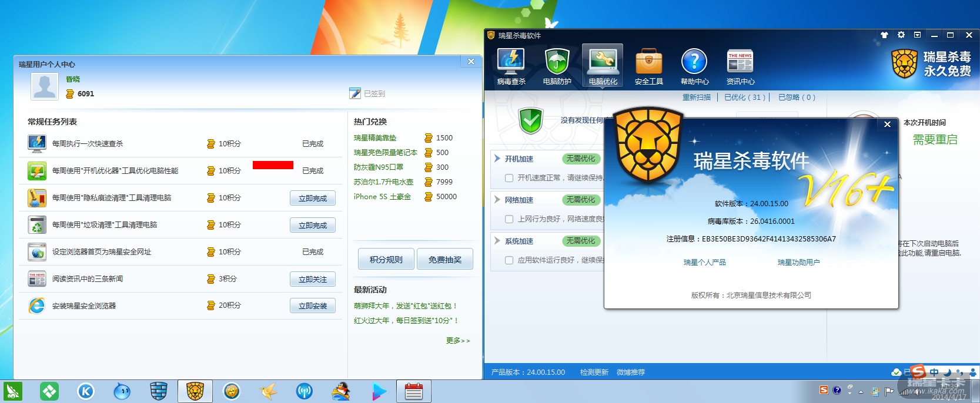The width and height of the screenshot is (980, 403).
Task: Open title bar dropdown menu icon
Action: [x=917, y=35]
